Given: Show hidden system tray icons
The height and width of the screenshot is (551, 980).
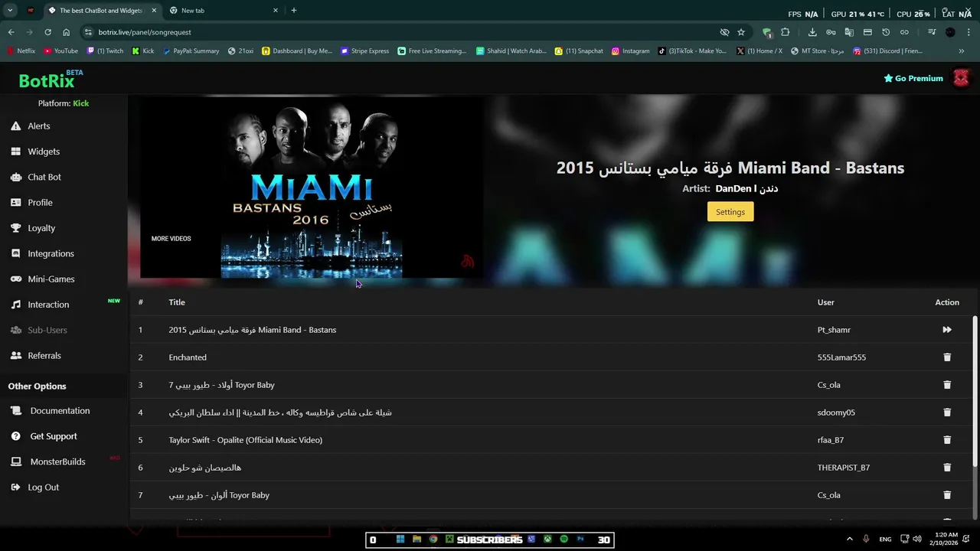Looking at the screenshot, I should [x=849, y=540].
